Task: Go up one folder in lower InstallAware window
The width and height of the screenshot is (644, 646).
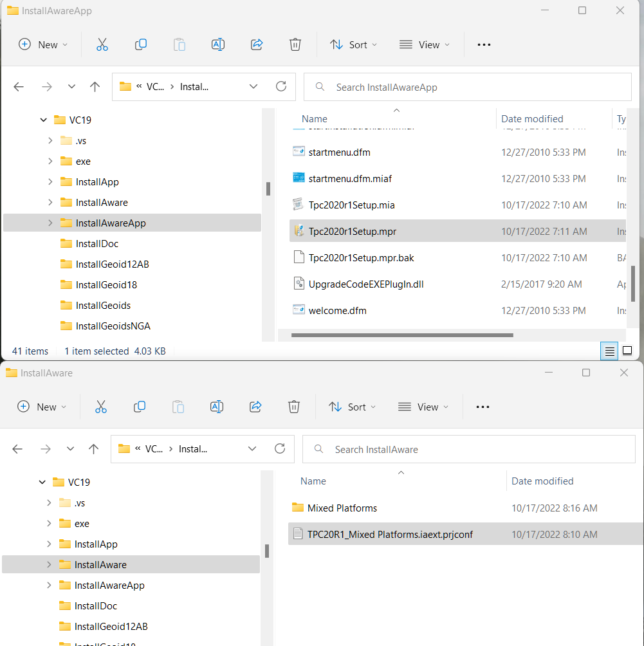Action: click(x=93, y=448)
